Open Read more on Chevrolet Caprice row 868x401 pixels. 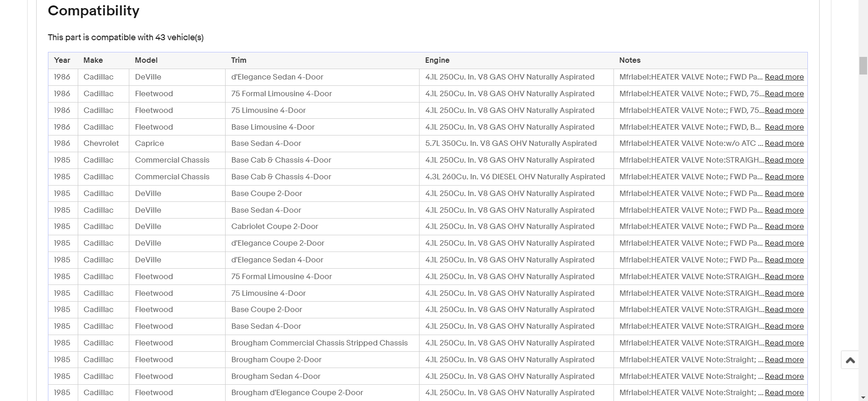(x=784, y=143)
